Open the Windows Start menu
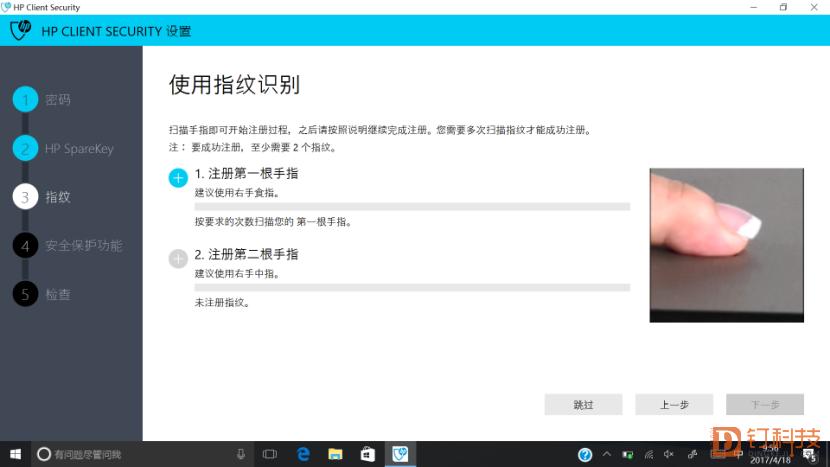The width and height of the screenshot is (830, 467). 15,454
